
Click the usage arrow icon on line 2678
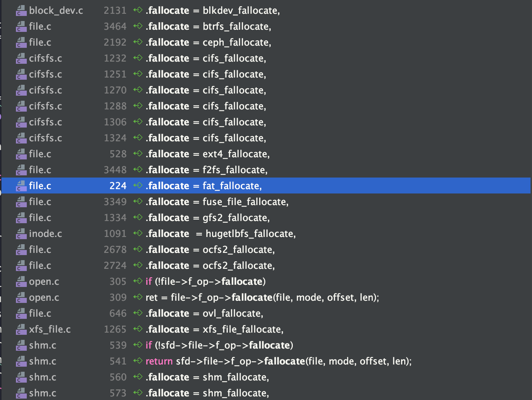point(138,249)
